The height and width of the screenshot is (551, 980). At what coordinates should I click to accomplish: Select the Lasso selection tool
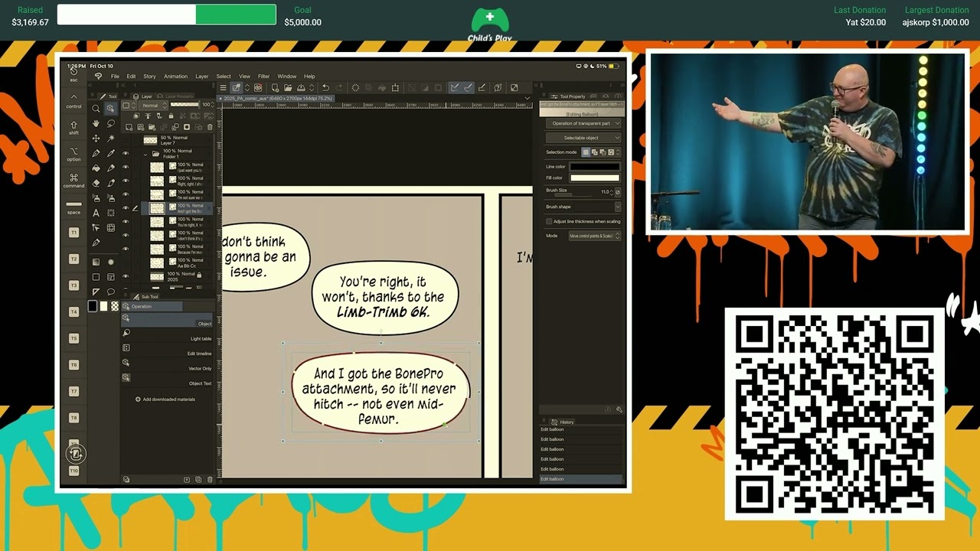pos(110,124)
